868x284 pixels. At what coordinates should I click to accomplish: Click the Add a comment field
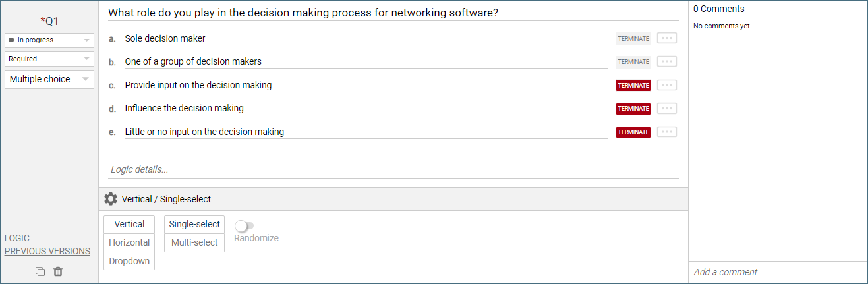click(x=778, y=272)
